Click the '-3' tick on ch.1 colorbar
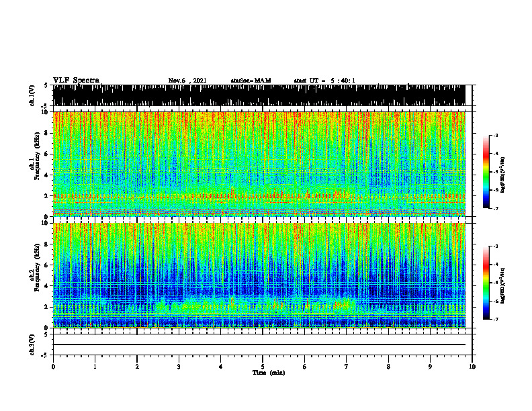532x411 pixels. coord(495,135)
